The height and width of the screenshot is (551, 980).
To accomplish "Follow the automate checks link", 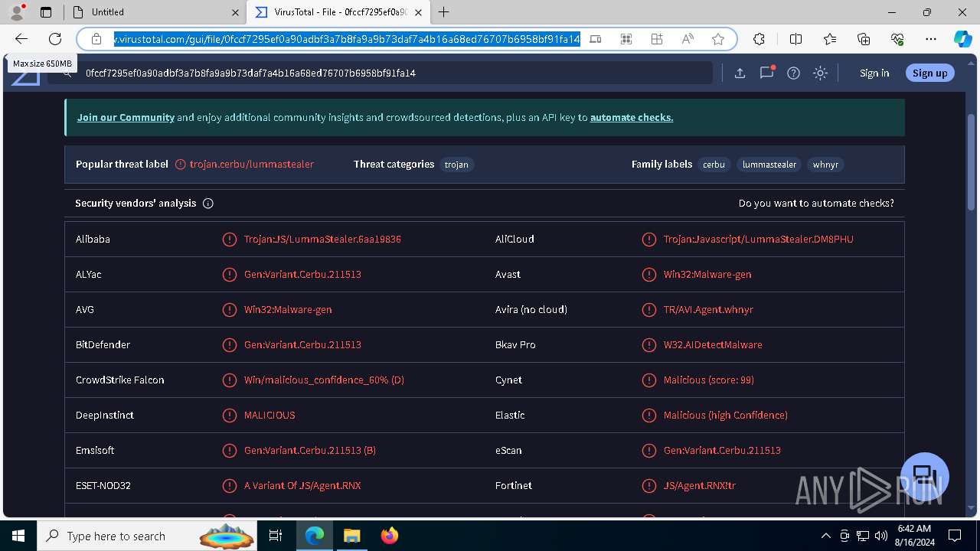I will tap(632, 117).
